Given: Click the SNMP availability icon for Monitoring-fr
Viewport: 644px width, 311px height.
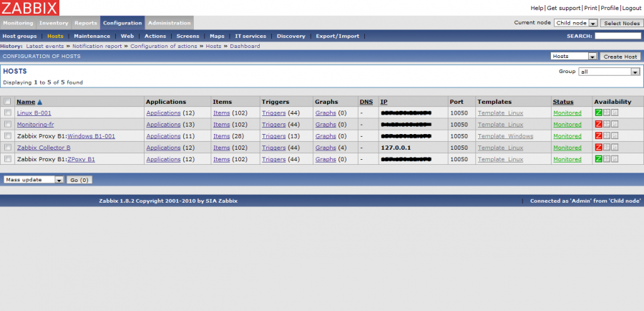Looking at the screenshot, I should point(607,124).
